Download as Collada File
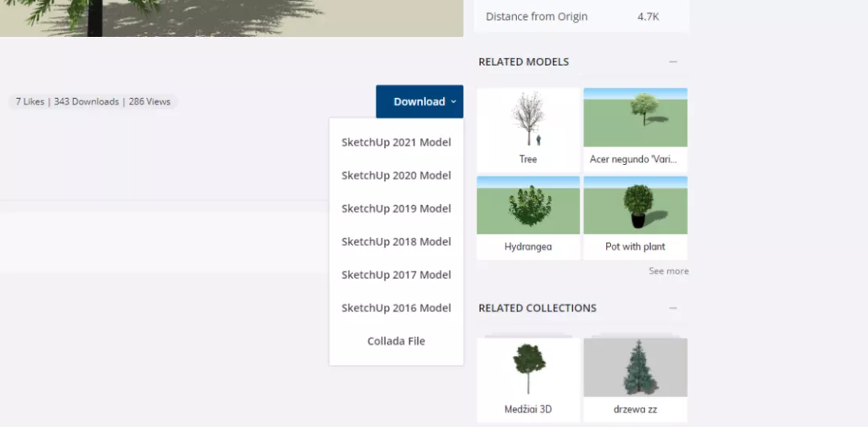 396,341
